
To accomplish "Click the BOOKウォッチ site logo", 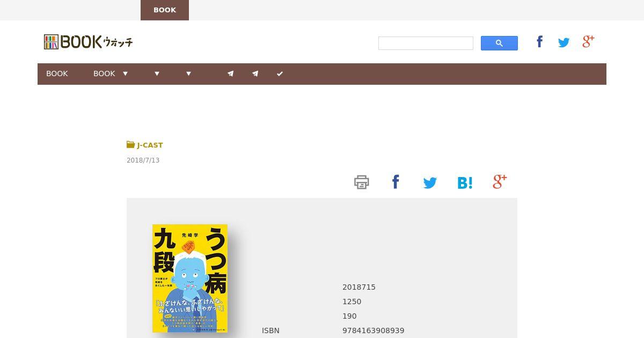I will [x=89, y=42].
